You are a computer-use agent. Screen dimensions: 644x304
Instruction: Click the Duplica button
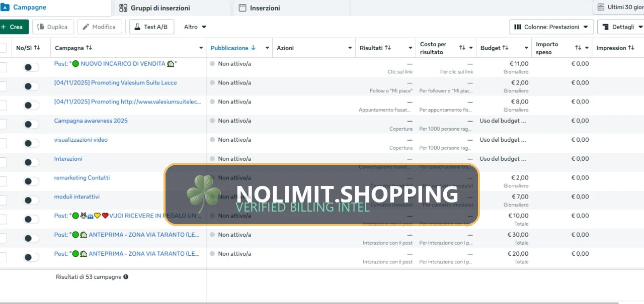pos(53,27)
